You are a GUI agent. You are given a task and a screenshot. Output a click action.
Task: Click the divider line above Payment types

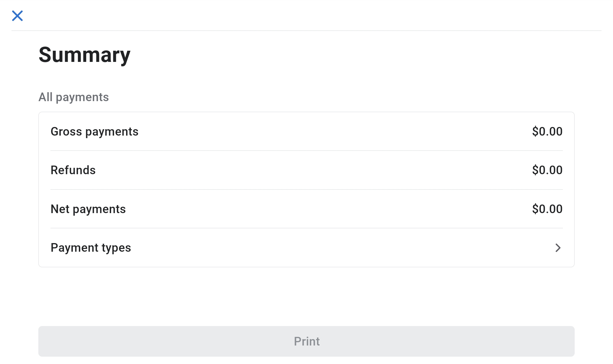tap(306, 228)
